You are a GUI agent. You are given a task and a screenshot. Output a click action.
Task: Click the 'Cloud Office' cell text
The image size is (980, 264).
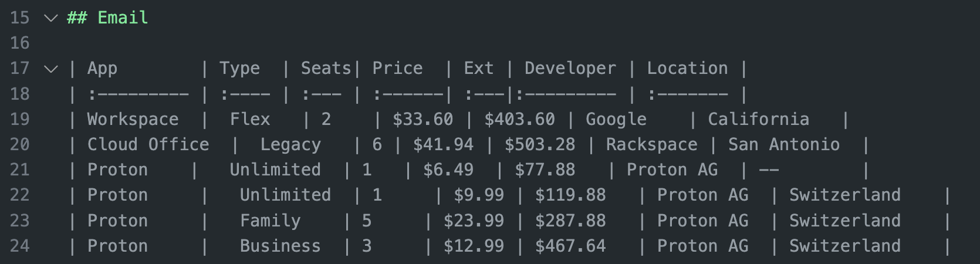(x=148, y=145)
